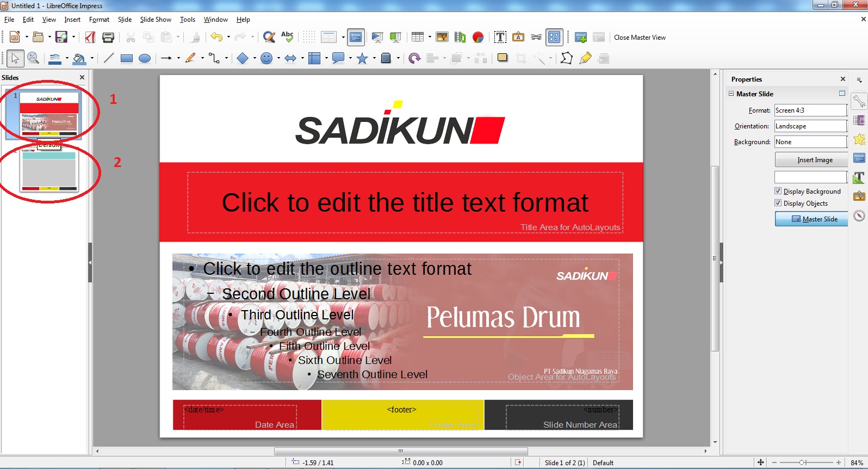Open the Find & Replace tool
This screenshot has height=469, width=868.
pos(269,37)
